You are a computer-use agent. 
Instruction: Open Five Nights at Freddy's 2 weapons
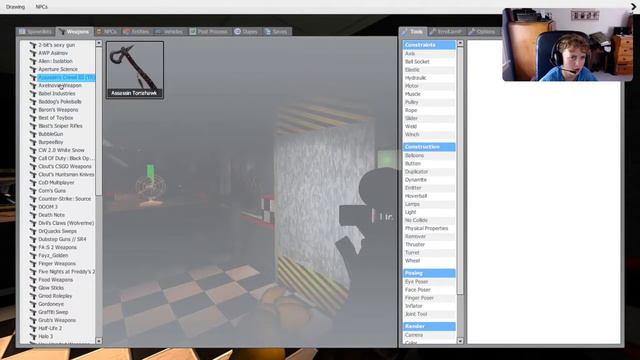pos(66,272)
